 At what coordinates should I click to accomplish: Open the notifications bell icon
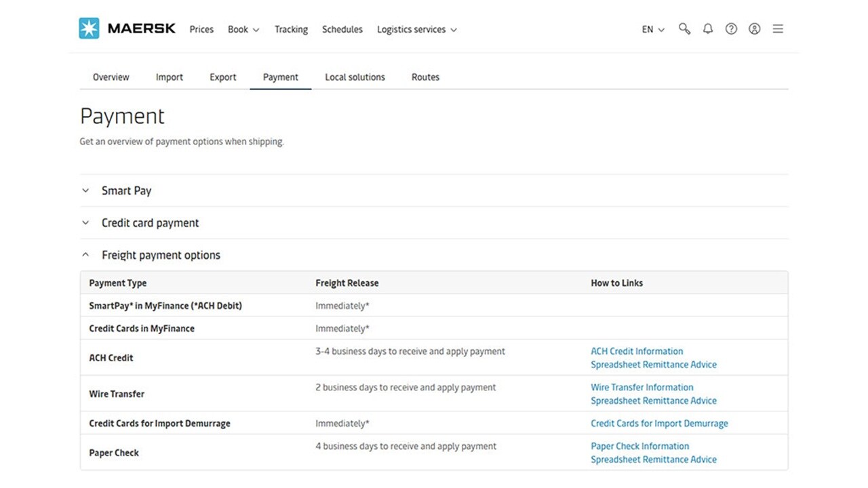[x=708, y=29]
